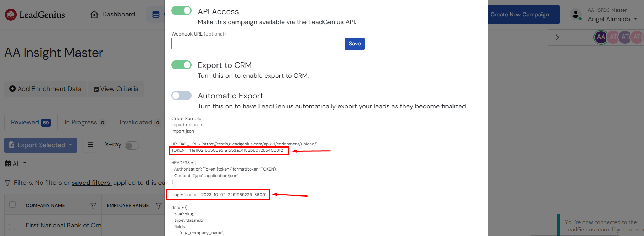Open the hamburger list menu icon
Image resolution: width=644 pixels, height=236 pixels.
tap(90, 145)
